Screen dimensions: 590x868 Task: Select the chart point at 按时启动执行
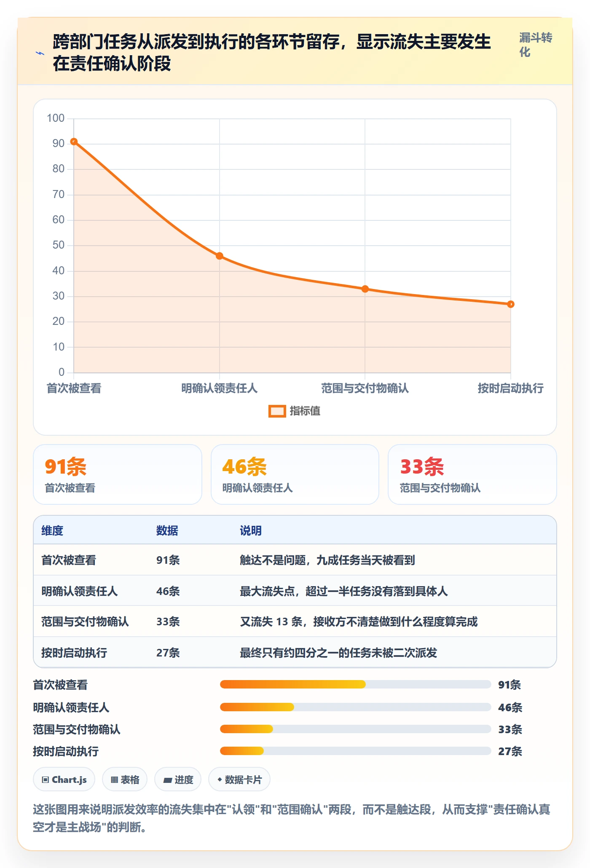click(511, 304)
